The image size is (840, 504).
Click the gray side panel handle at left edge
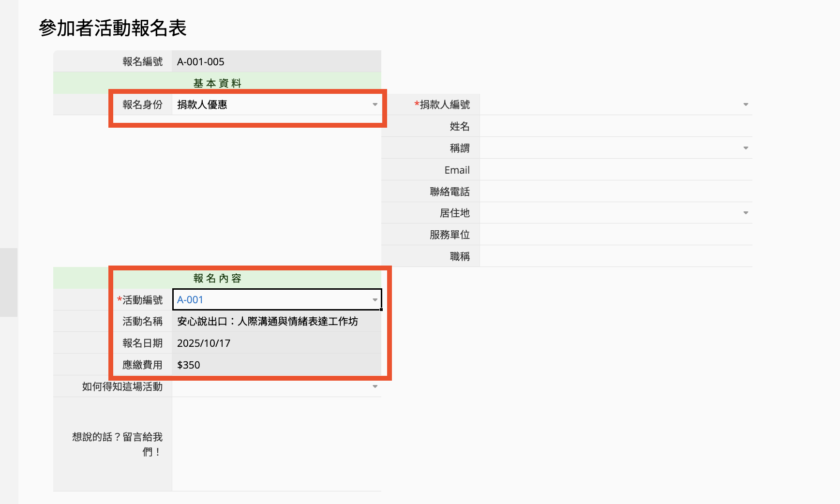[x=9, y=282]
